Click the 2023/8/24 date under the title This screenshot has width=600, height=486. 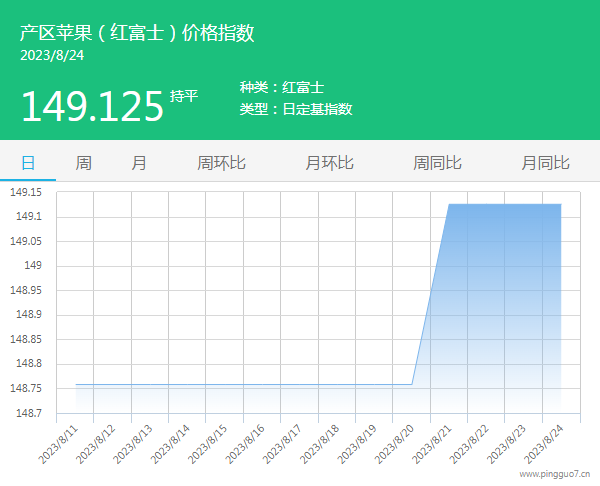pos(52,55)
